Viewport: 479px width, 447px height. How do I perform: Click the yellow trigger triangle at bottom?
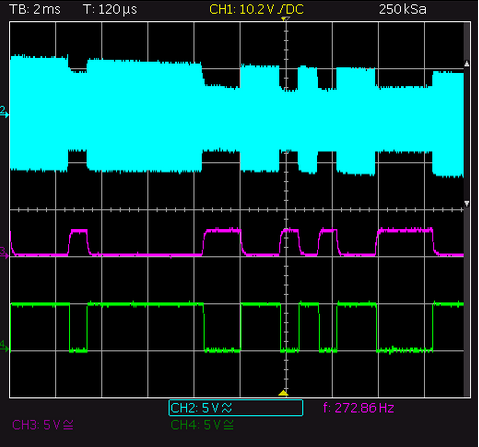(x=283, y=393)
